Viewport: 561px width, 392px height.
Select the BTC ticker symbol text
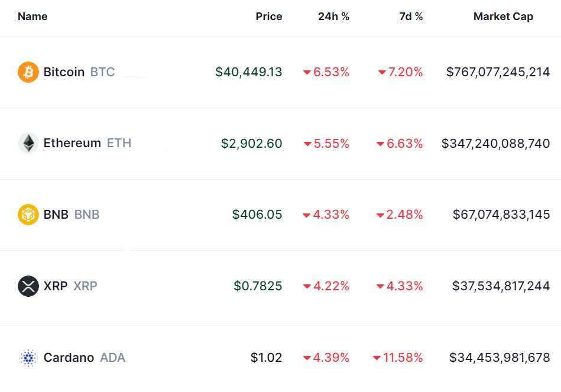click(x=103, y=72)
